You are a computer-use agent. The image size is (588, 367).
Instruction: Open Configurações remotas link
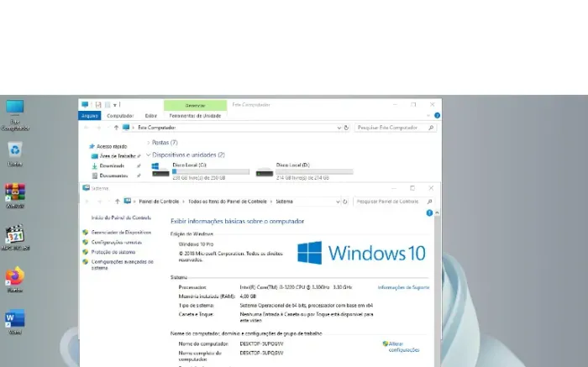click(117, 242)
